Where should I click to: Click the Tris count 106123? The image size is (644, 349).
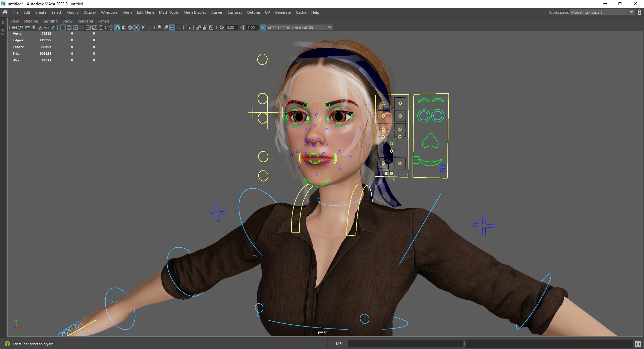[x=45, y=54]
